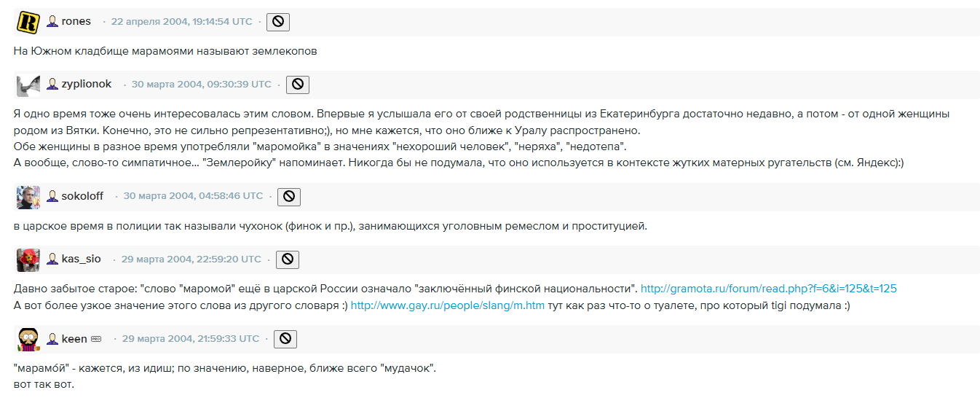The image size is (980, 398).
Task: Open keen's cartoon avatar
Action: click(28, 340)
